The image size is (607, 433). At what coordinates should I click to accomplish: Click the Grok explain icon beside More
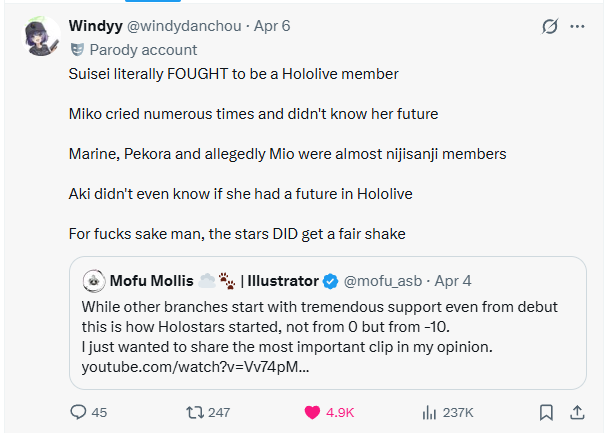point(550,26)
